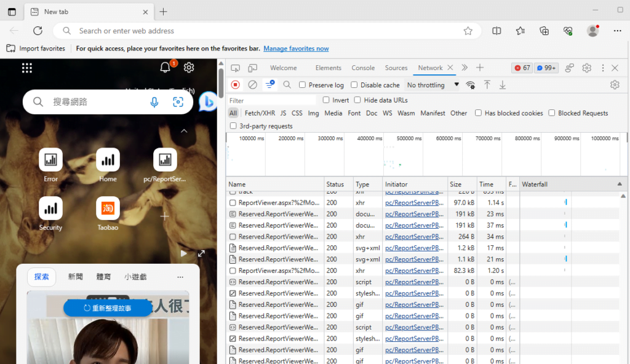Screen dimensions: 630x364
Task: Open DevTools customize three-dot menu
Action: click(x=603, y=68)
